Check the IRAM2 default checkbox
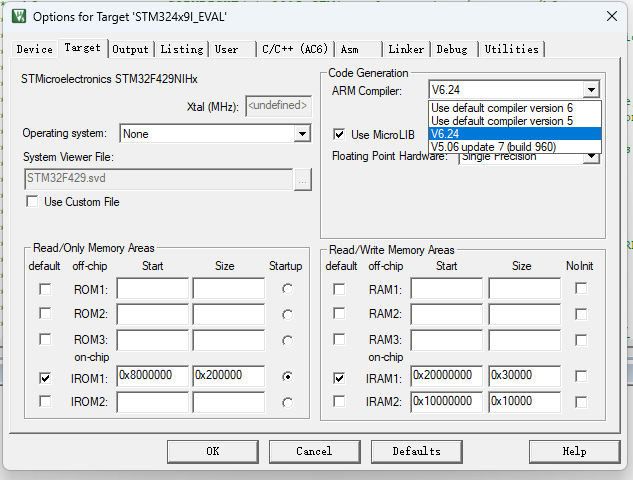Viewport: 633px width, 480px height. pyautogui.click(x=339, y=401)
